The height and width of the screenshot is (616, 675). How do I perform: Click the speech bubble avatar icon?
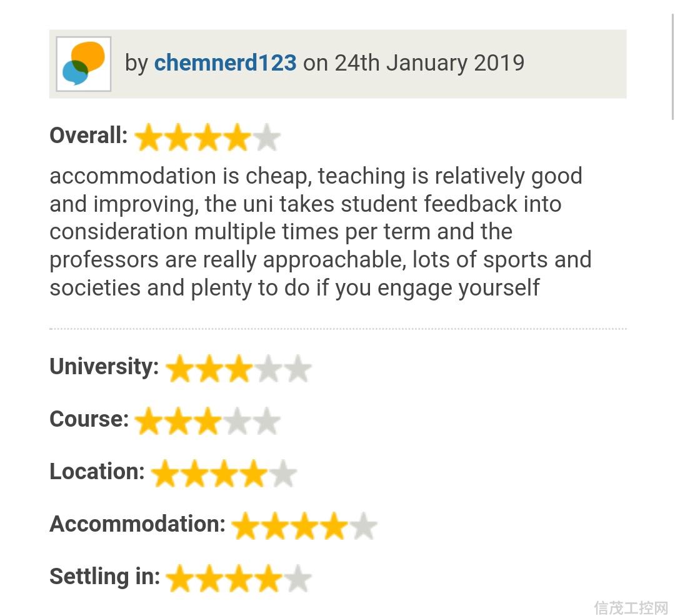pyautogui.click(x=84, y=64)
